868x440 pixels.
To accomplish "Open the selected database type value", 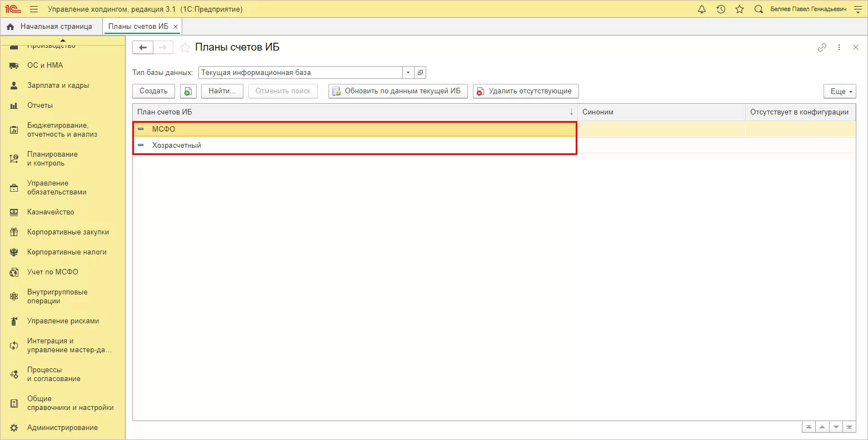I will click(x=420, y=73).
